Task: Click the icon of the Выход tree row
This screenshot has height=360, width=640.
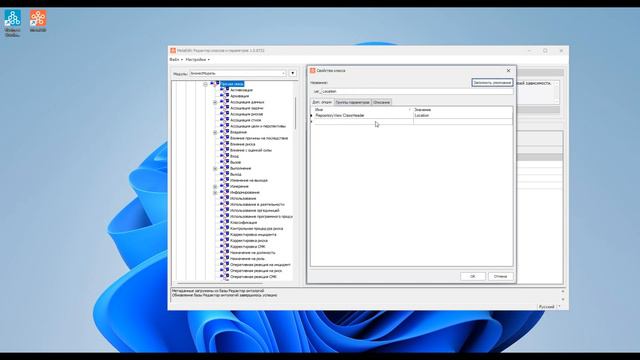Action: [x=225, y=174]
